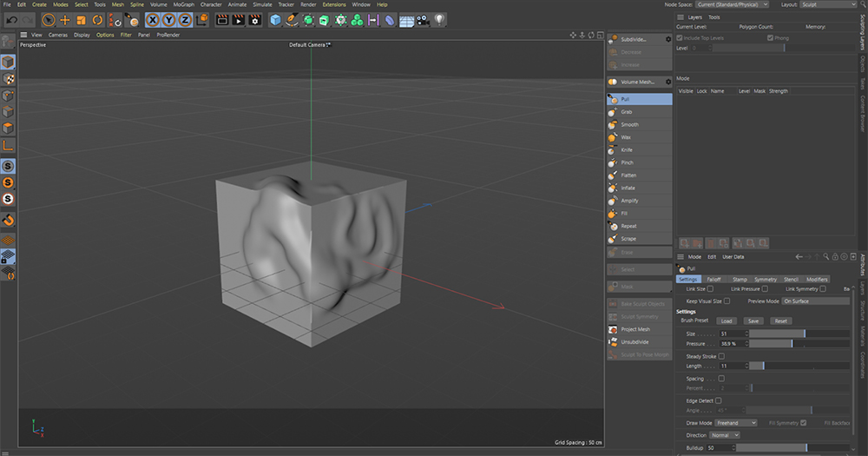The image size is (868, 456).
Task: Click the Reset brush preset button
Action: coord(780,321)
